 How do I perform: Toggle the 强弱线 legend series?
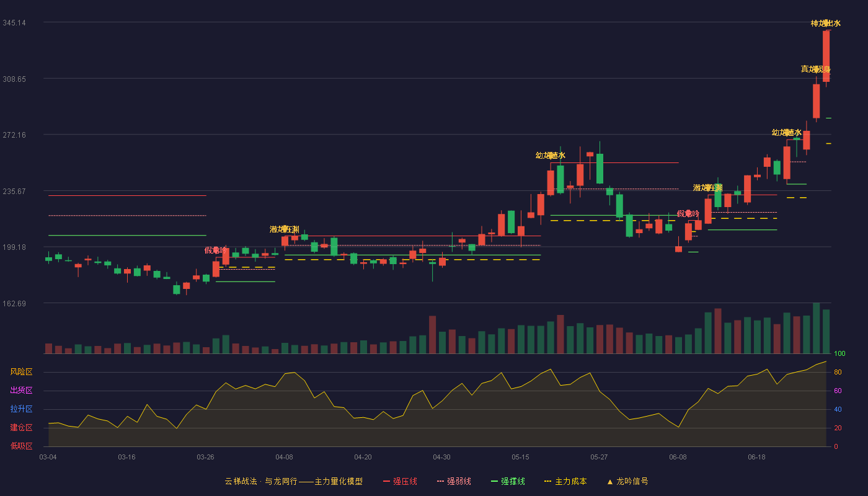(x=454, y=481)
